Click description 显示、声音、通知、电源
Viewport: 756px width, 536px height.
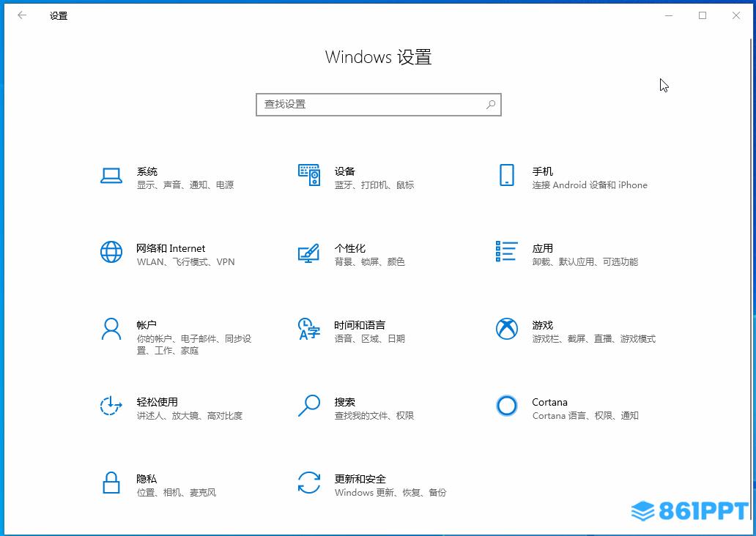[x=185, y=185]
